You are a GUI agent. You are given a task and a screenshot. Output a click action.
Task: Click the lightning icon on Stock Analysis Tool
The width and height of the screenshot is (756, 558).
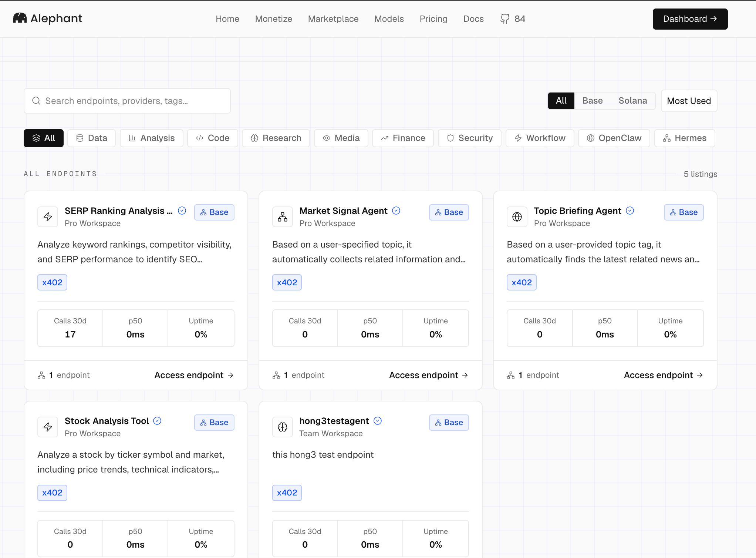(x=48, y=427)
